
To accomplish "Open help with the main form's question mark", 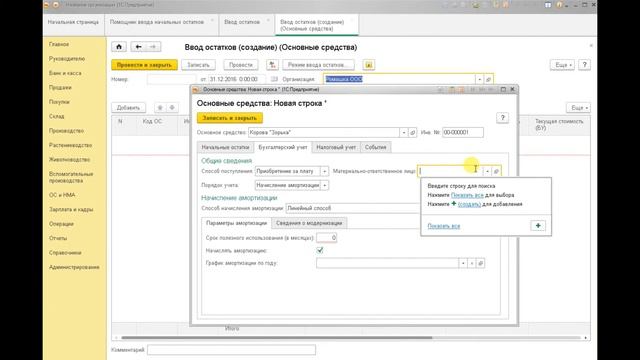I will click(584, 65).
